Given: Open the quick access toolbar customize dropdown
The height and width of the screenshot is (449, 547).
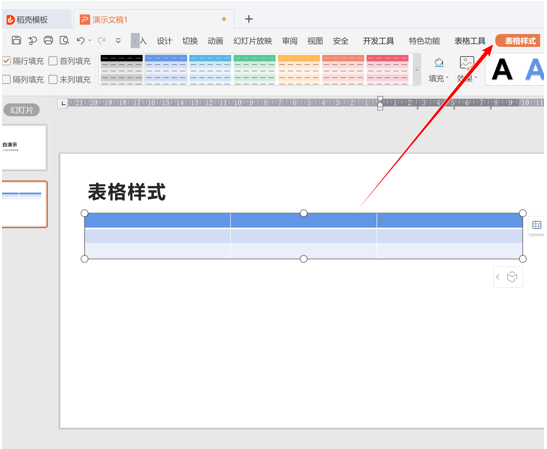Looking at the screenshot, I should coord(118,41).
